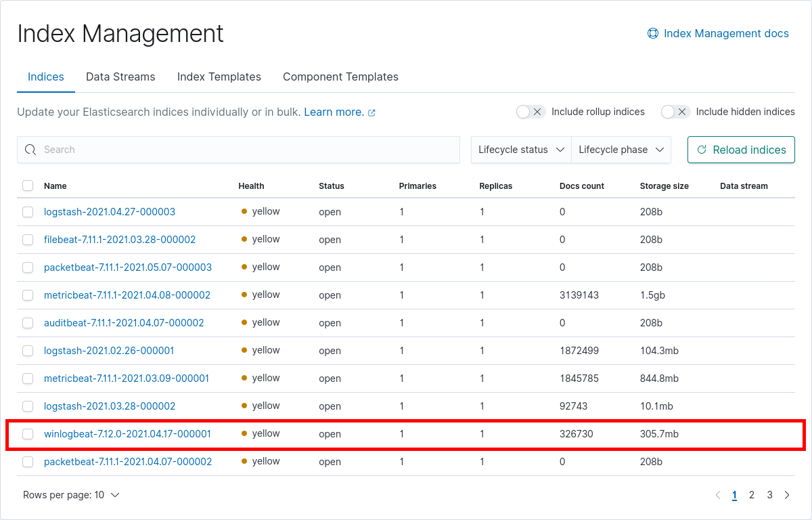Select checkbox for metricbeat-7.11.1-2021.04.08-000002
812x520 pixels.
click(x=28, y=295)
